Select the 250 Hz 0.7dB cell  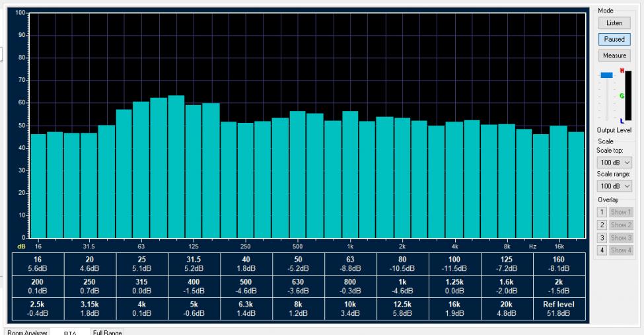90,286
